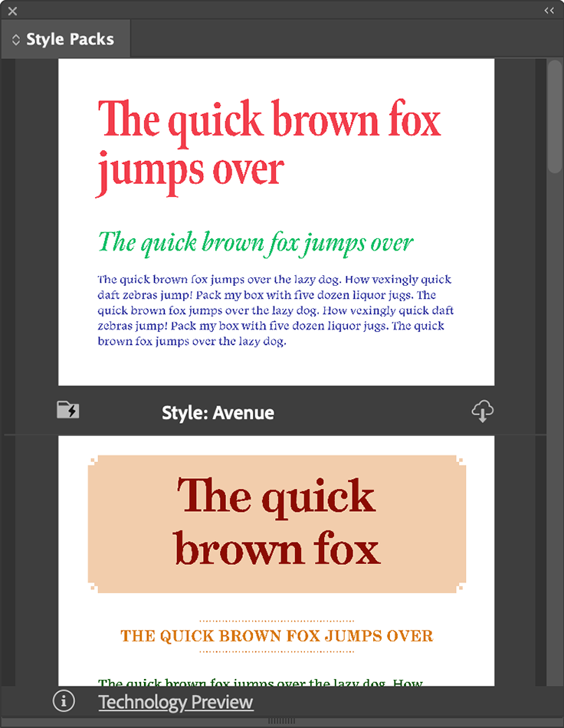Close the Style Packs panel
The width and height of the screenshot is (564, 728).
(12, 11)
